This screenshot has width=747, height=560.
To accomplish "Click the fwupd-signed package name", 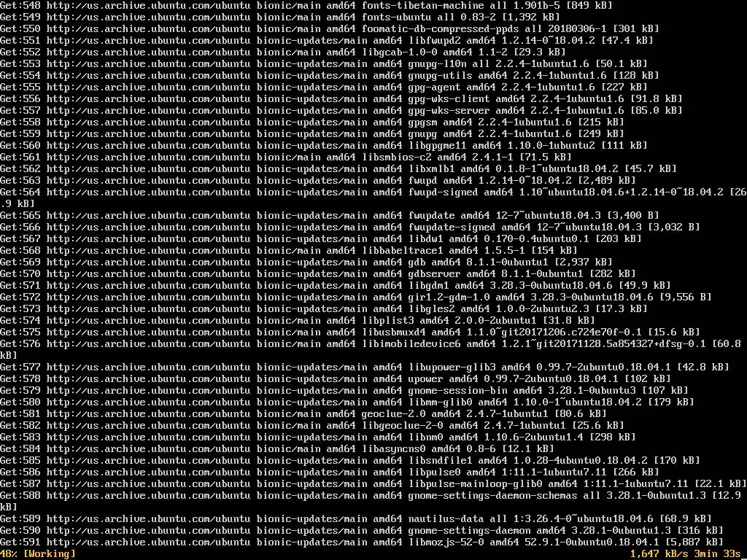I will click(443, 192).
